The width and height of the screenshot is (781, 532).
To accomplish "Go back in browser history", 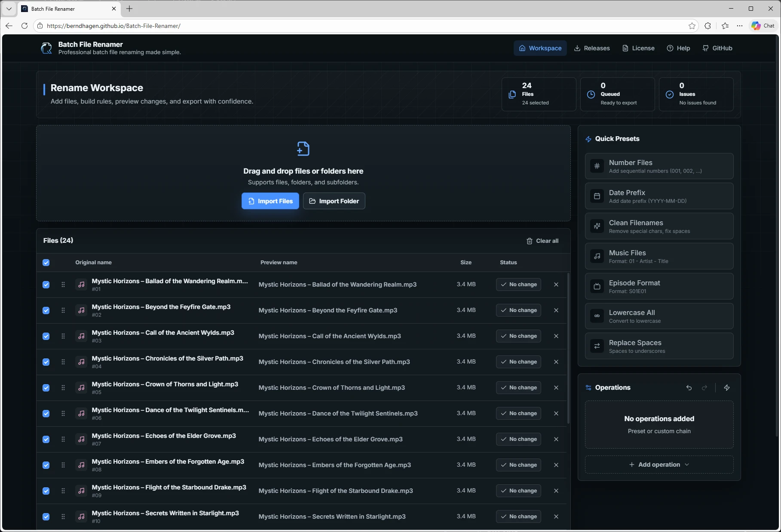I will pos(9,26).
